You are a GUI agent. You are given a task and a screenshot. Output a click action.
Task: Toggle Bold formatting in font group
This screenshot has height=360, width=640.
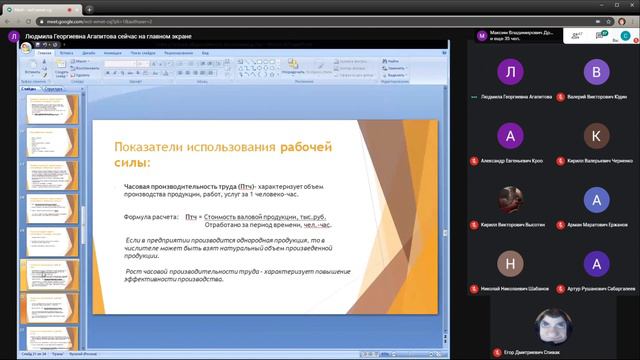108,73
